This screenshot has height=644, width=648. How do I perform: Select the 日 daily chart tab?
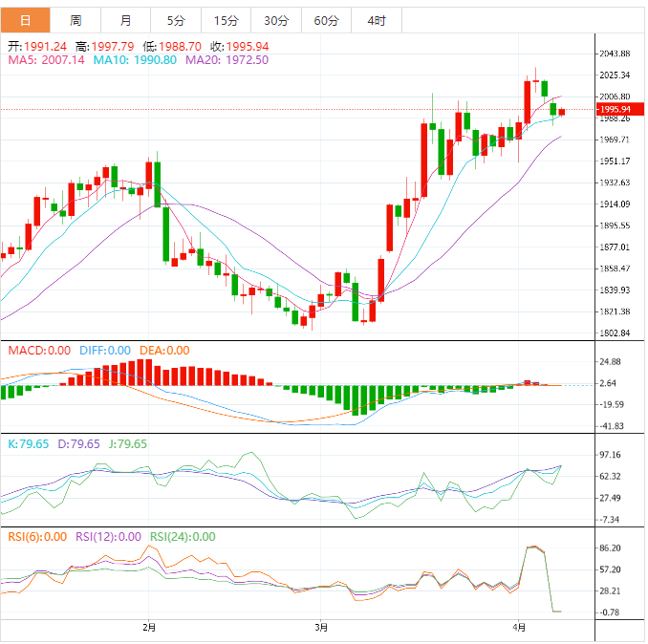(x=25, y=20)
